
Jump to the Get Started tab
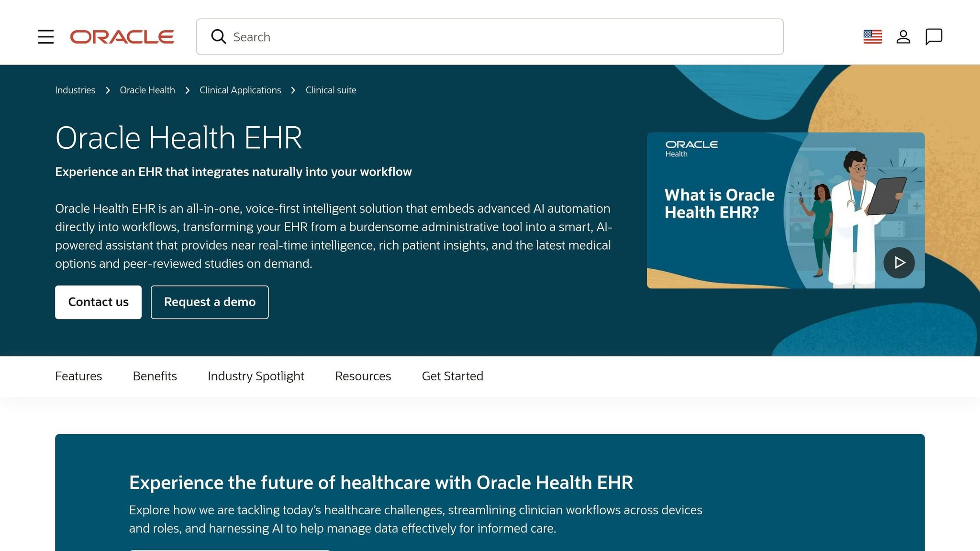[452, 376]
